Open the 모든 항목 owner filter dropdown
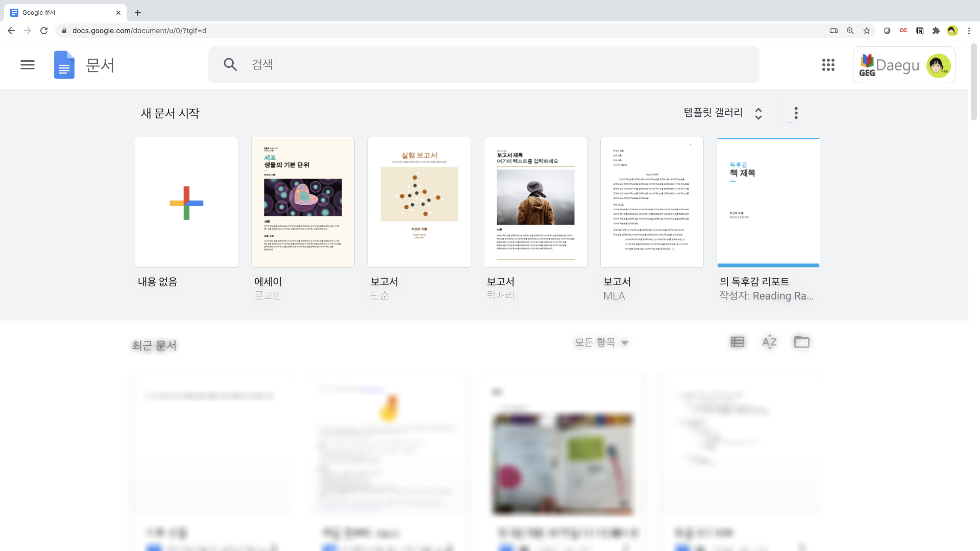 point(601,342)
